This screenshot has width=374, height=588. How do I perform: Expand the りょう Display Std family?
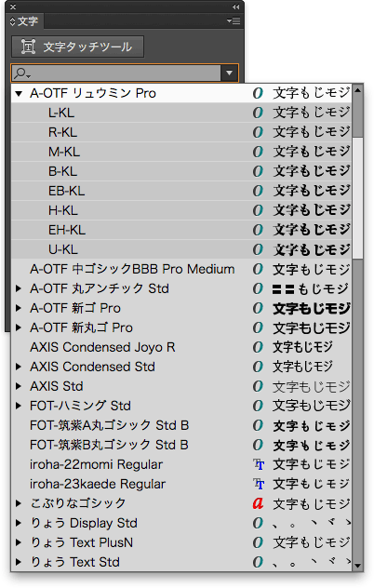(18, 523)
